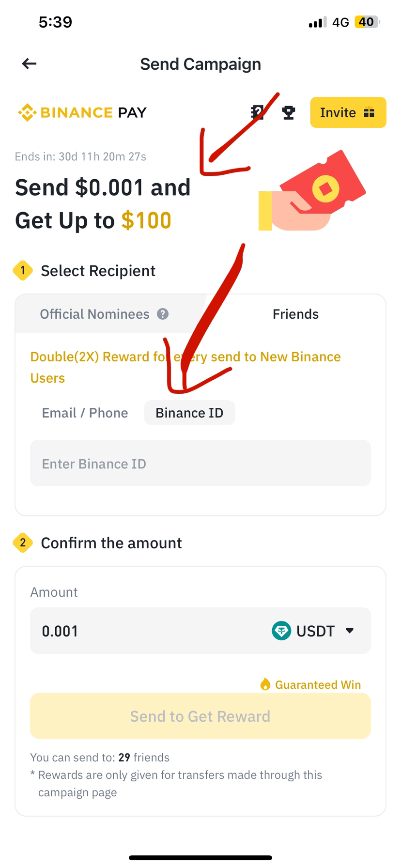Tap the red envelope reward illustration
This screenshot has width=401, height=868.
[x=312, y=191]
